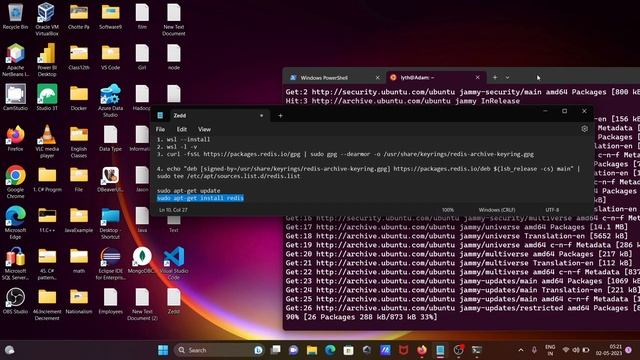Close the Windows PowerShell tab
The image size is (640, 360).
[378, 78]
